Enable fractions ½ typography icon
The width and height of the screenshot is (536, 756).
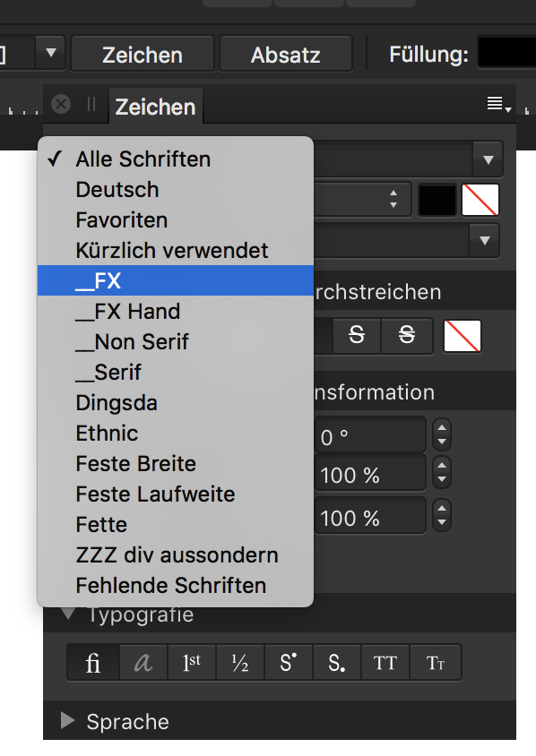pos(240,663)
